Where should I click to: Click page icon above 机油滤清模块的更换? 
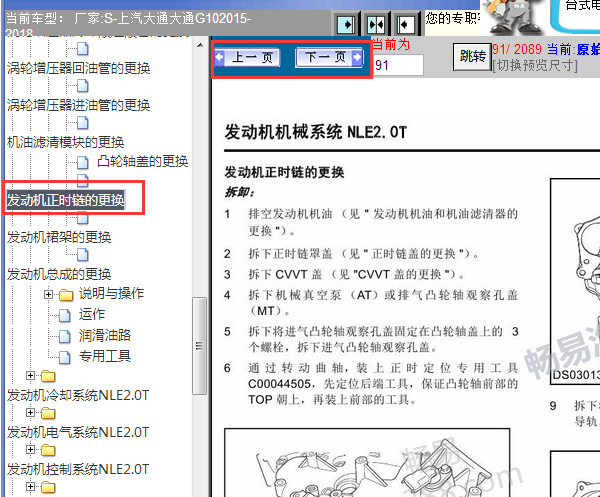coord(83,123)
